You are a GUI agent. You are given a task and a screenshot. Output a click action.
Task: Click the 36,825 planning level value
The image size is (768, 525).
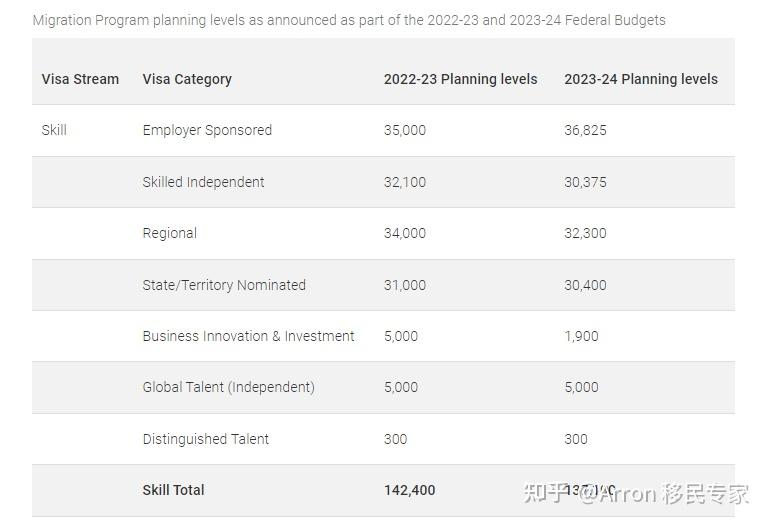(585, 130)
